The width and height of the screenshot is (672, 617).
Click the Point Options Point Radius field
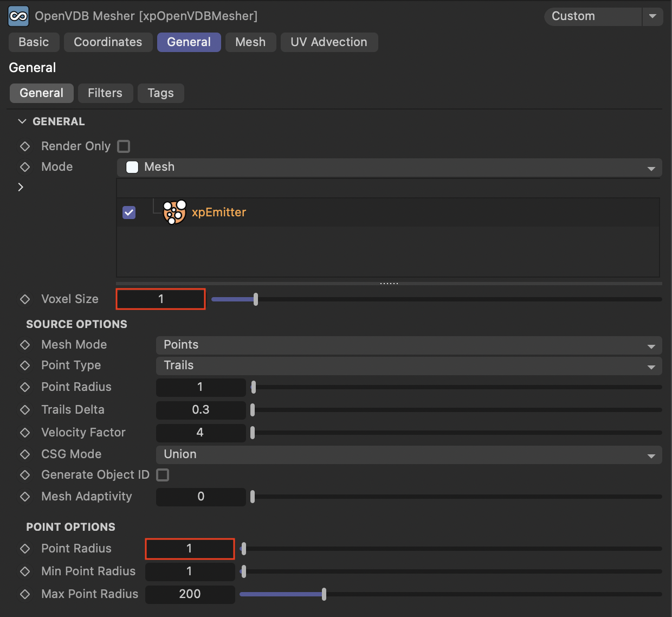coord(190,549)
